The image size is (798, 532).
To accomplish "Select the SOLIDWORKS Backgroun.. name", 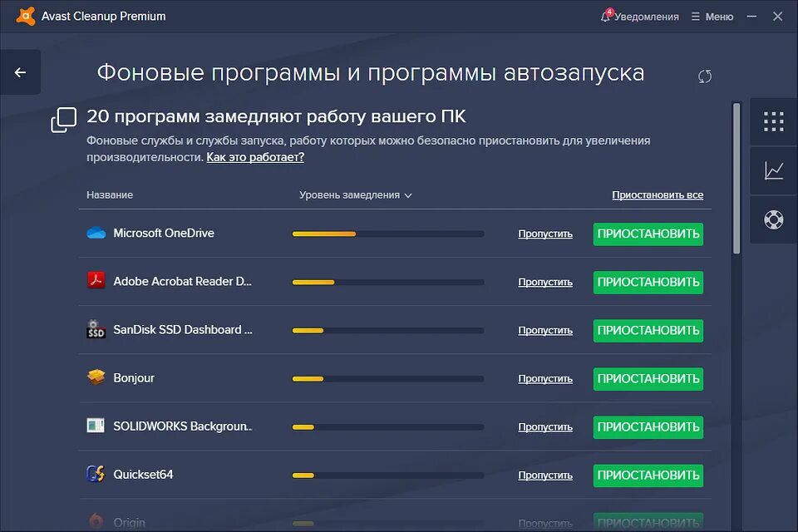I will point(183,426).
